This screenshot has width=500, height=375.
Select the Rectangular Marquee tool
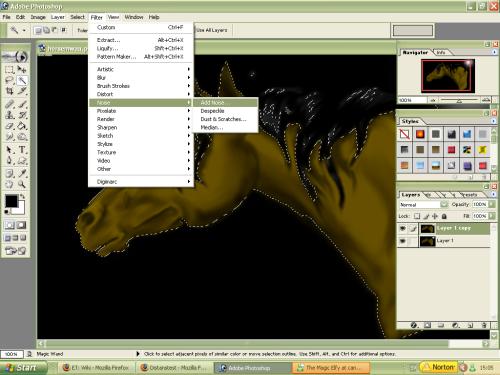coord(9,69)
